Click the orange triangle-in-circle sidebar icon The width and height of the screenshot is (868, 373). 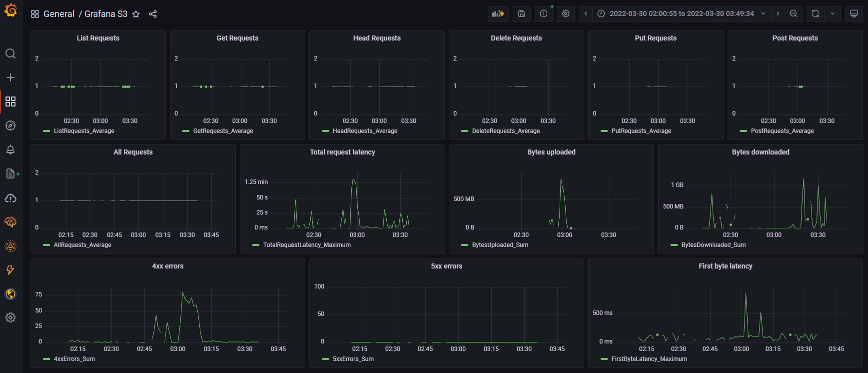[x=10, y=246]
